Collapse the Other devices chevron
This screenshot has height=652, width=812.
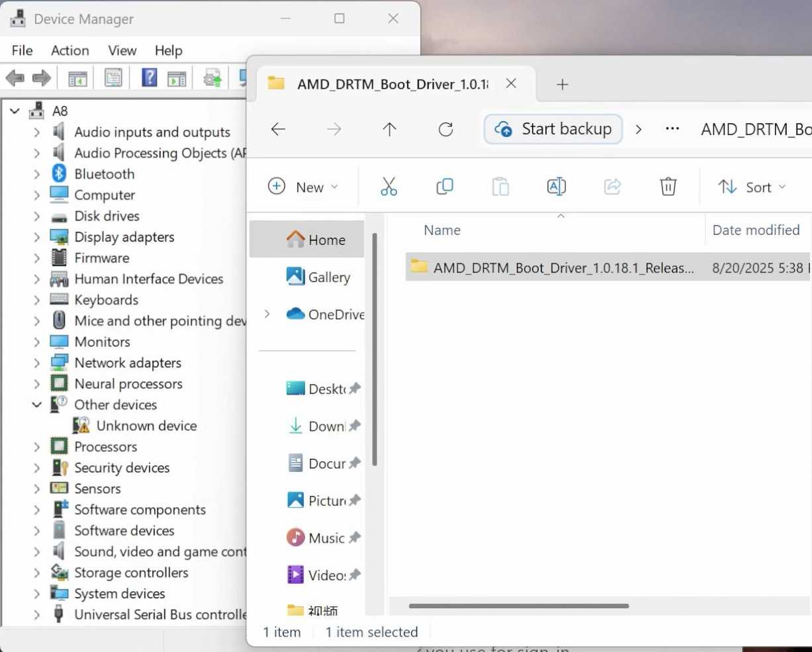(x=37, y=404)
